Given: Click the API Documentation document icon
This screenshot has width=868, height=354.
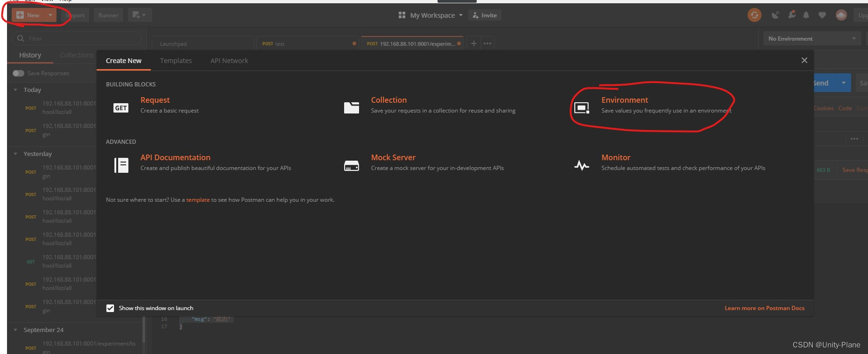Looking at the screenshot, I should [x=121, y=165].
